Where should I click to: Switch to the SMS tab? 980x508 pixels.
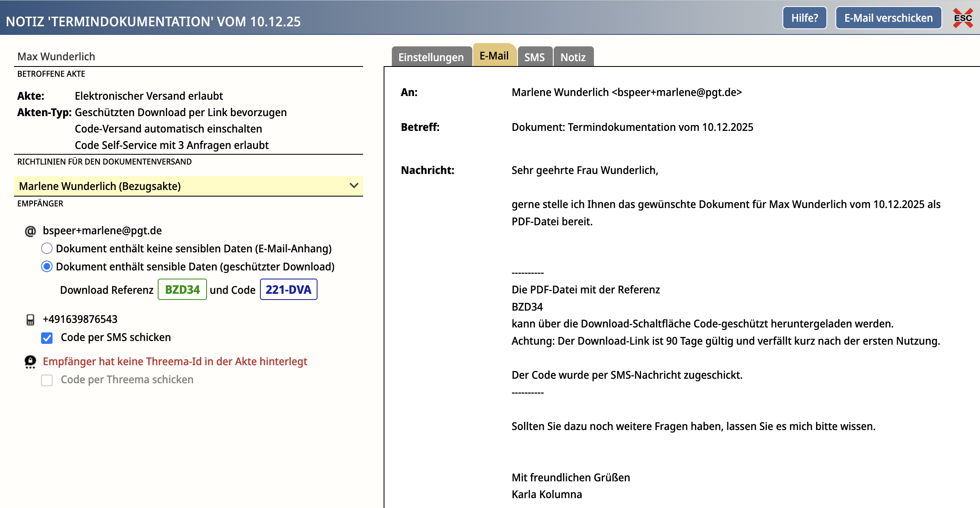[x=534, y=57]
